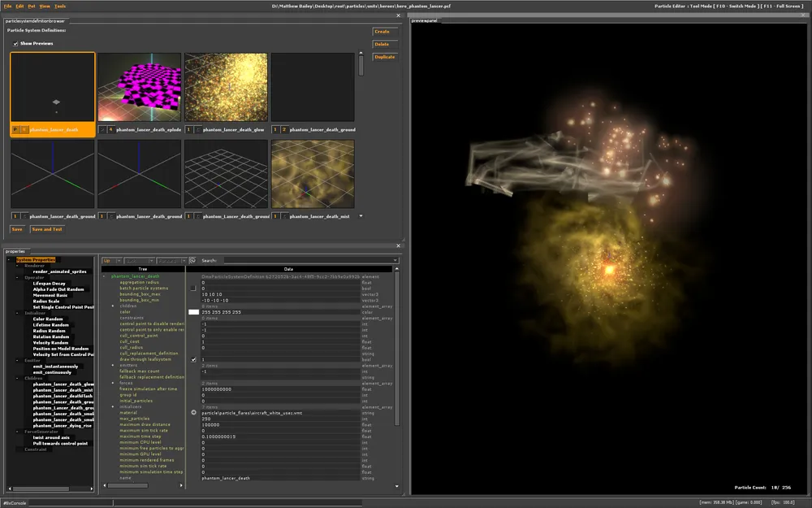Viewport: 812px width, 508px height.
Task: Click the 'P' badge under phantom_lancer_death thumbnail
Action: (x=15, y=129)
